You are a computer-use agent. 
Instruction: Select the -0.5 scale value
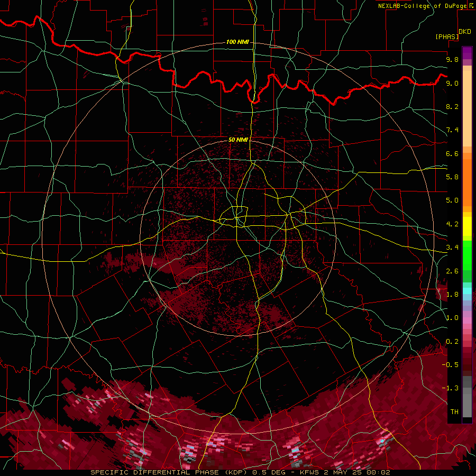coord(450,365)
